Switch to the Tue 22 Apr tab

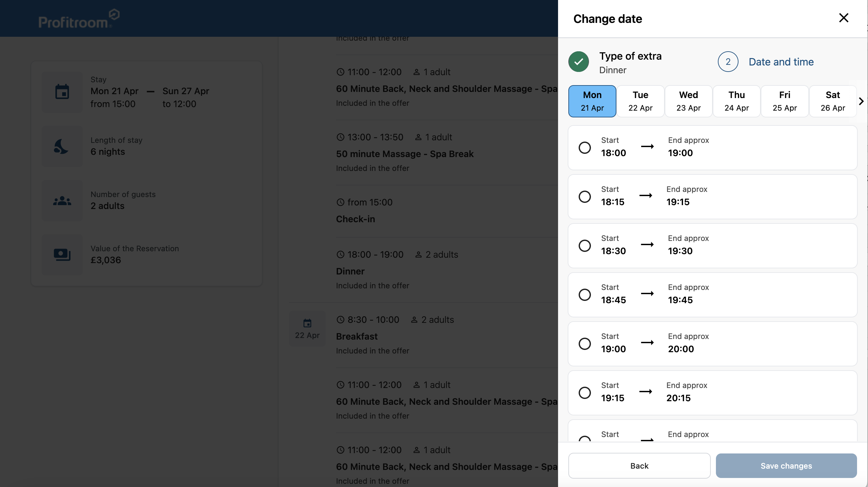(640, 101)
